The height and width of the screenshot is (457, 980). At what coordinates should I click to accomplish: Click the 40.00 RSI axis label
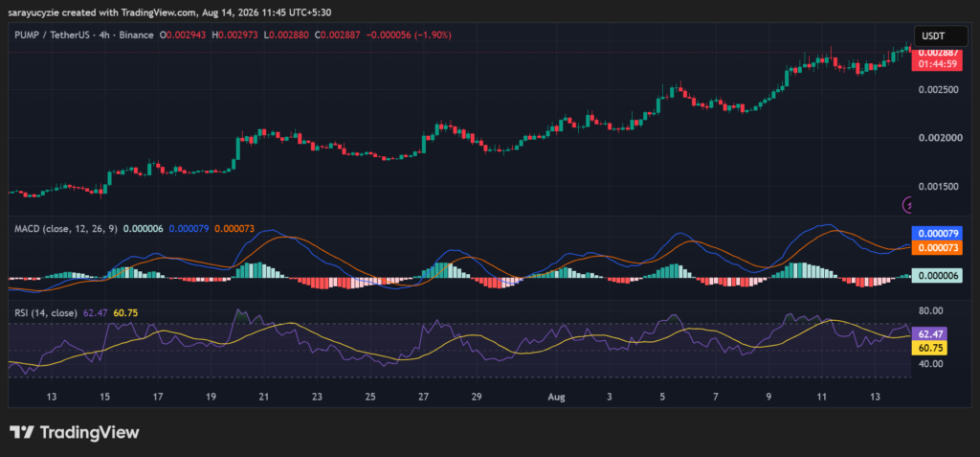[930, 363]
